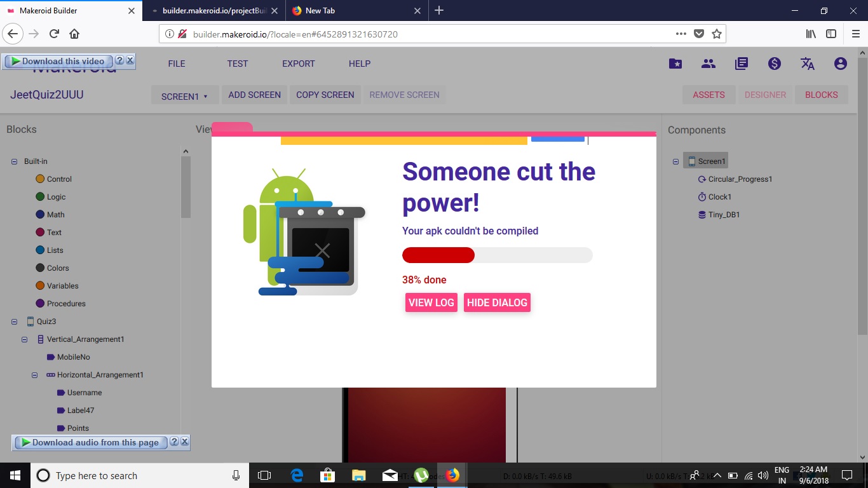Open the news feed icon
The height and width of the screenshot is (488, 868).
tap(741, 63)
